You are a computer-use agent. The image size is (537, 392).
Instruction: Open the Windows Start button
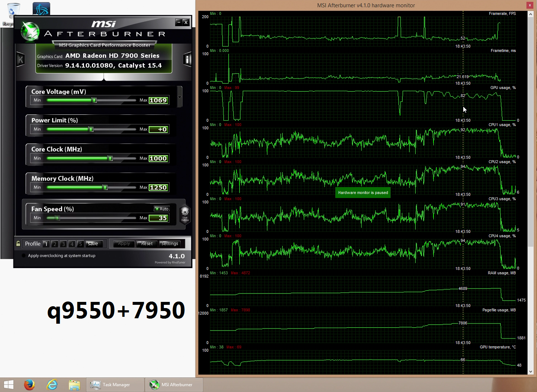click(8, 385)
